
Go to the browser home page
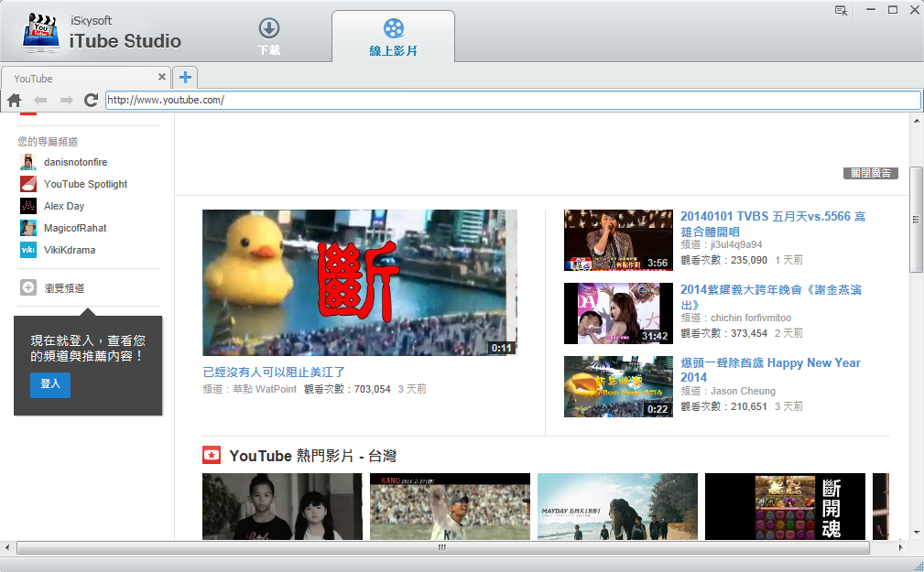pyautogui.click(x=14, y=100)
